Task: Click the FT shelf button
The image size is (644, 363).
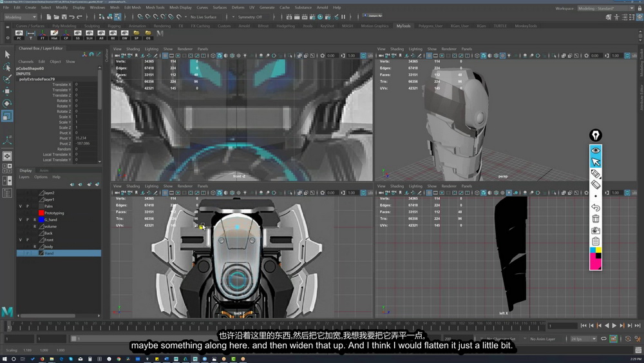Action: point(43,35)
